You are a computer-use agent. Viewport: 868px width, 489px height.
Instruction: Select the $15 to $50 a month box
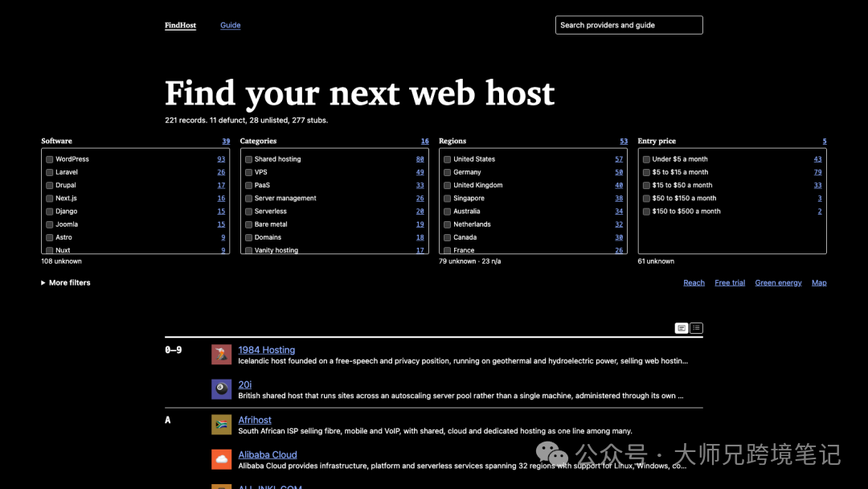click(x=646, y=186)
